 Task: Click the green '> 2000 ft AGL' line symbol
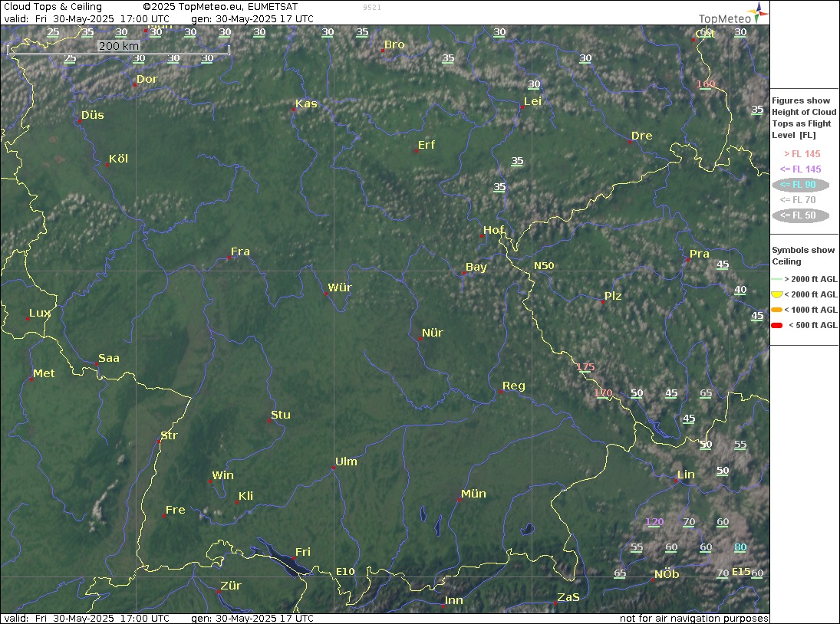776,279
